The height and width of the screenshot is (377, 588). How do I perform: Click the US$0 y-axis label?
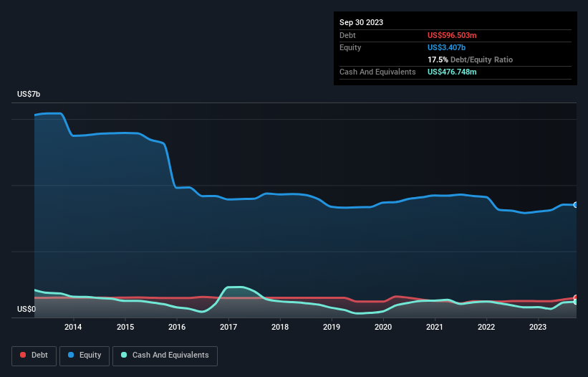coord(26,309)
